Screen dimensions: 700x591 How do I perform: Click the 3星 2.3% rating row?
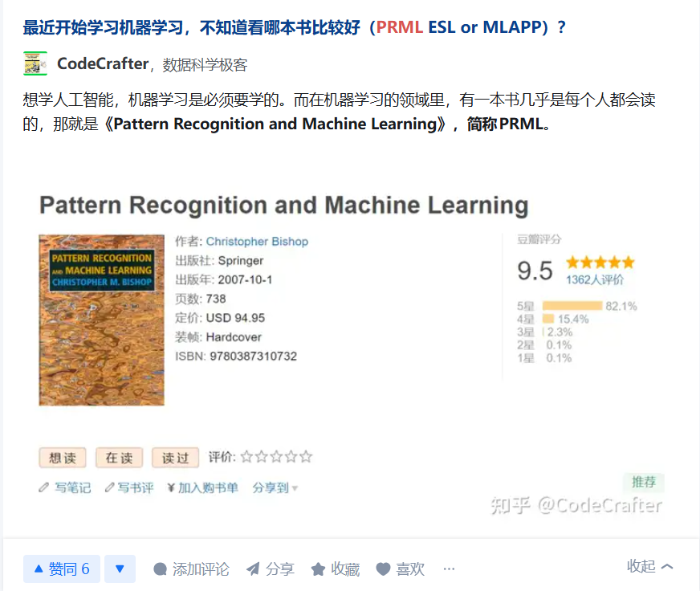[544, 332]
